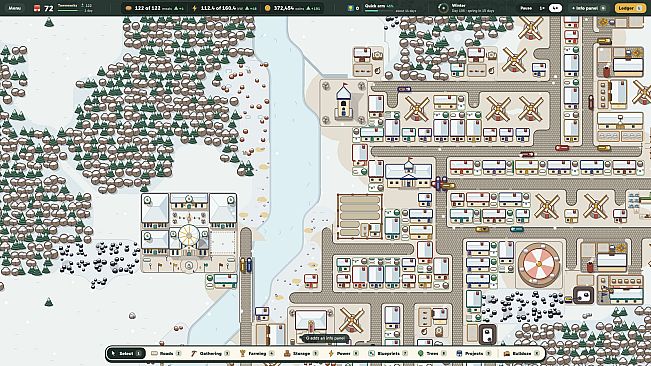The width and height of the screenshot is (651, 366).
Task: Click the Pause button
Action: click(x=526, y=8)
